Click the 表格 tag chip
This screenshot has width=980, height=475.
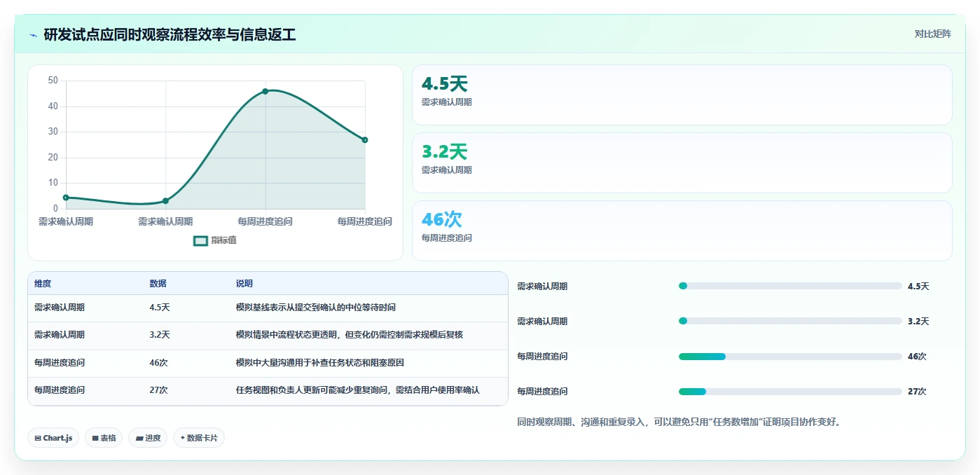pyautogui.click(x=104, y=438)
